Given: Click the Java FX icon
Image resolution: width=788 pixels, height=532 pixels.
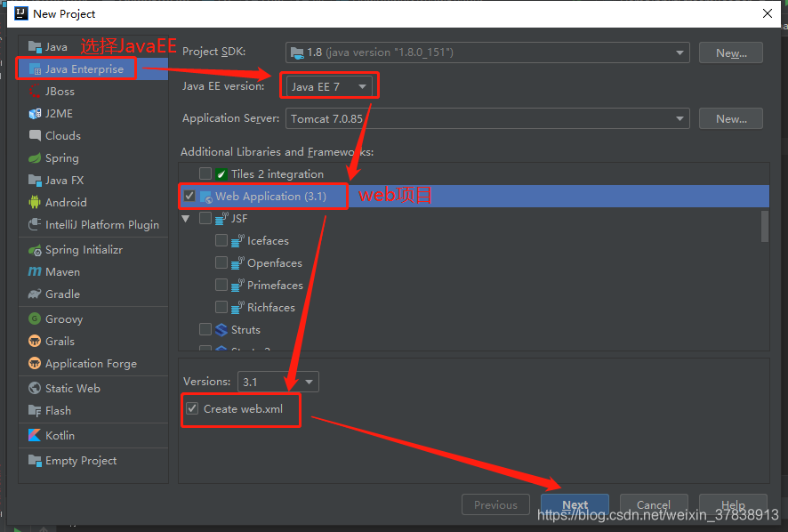Looking at the screenshot, I should click(35, 180).
